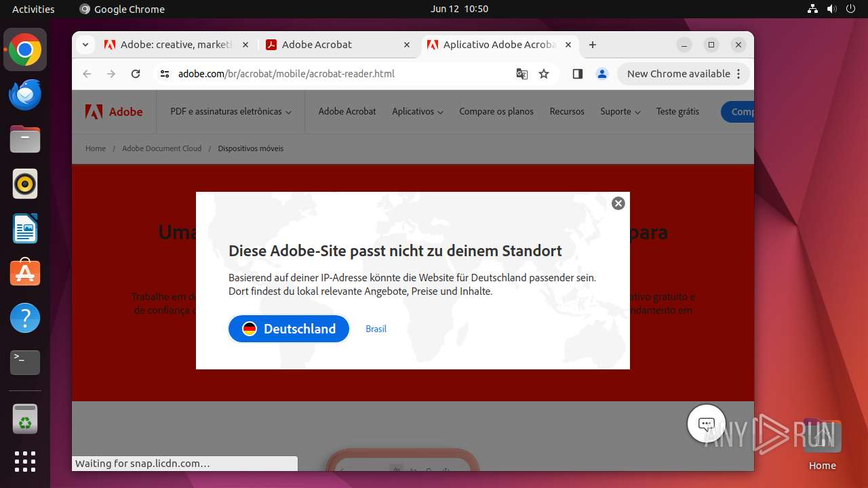Go to the Home breadcrumb
Screen dimensions: 868x488
96,148
